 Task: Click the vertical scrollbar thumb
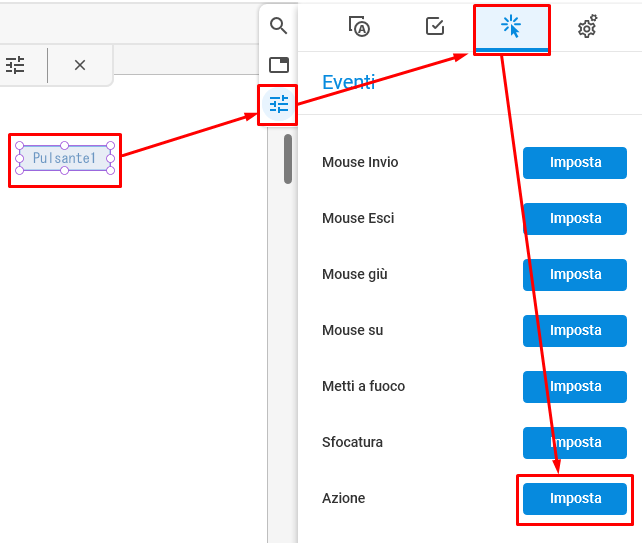coord(288,159)
